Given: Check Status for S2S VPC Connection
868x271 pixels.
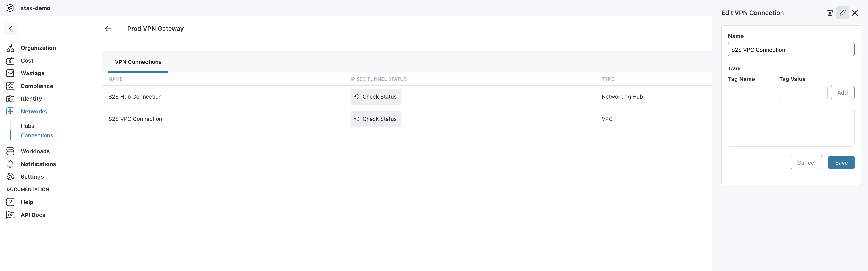Looking at the screenshot, I should pyautogui.click(x=375, y=119).
